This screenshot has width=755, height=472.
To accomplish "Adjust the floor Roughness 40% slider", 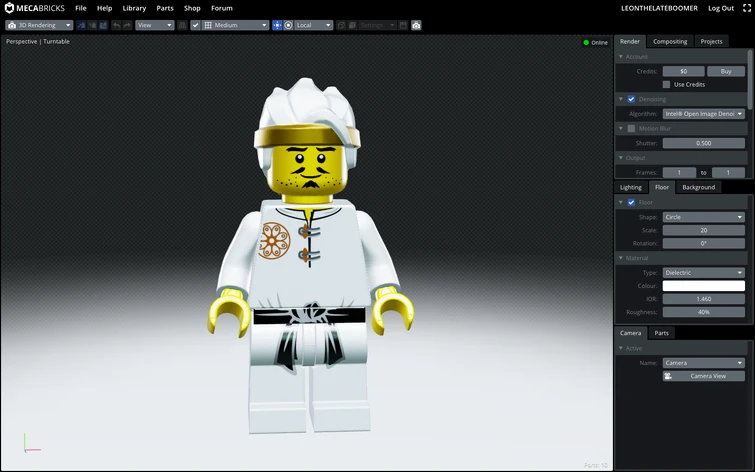I will [703, 312].
